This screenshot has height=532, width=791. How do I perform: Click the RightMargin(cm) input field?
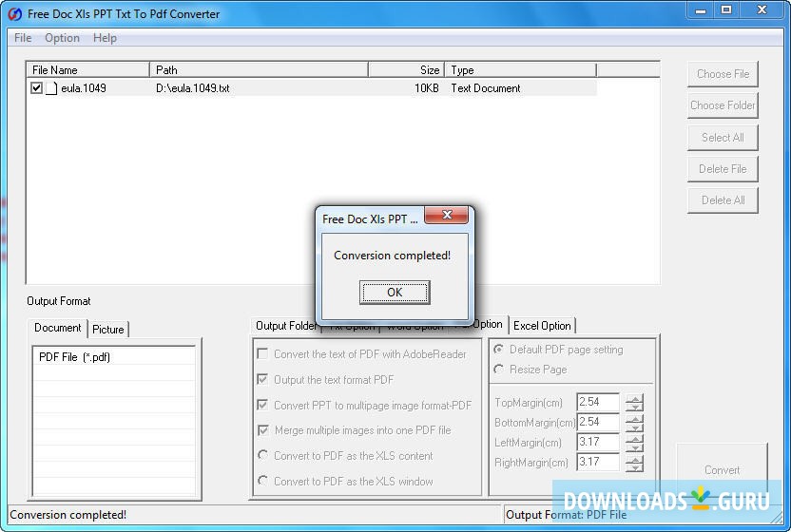coord(598,462)
